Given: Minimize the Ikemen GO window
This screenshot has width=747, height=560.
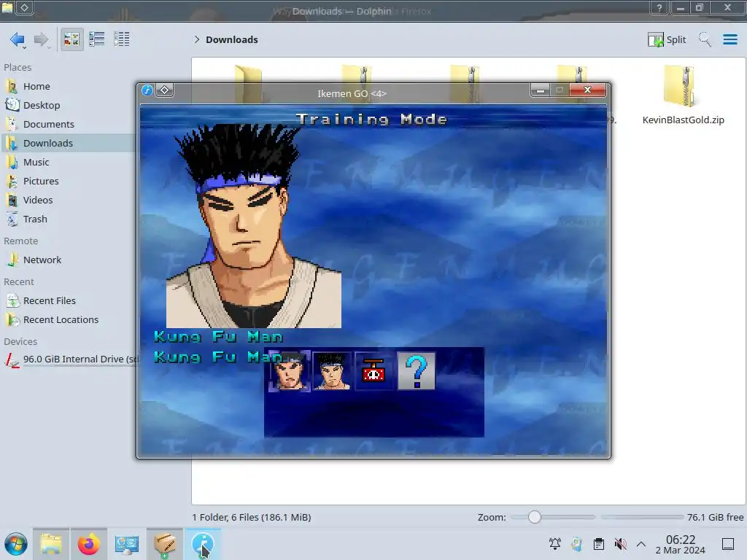Looking at the screenshot, I should (x=541, y=90).
